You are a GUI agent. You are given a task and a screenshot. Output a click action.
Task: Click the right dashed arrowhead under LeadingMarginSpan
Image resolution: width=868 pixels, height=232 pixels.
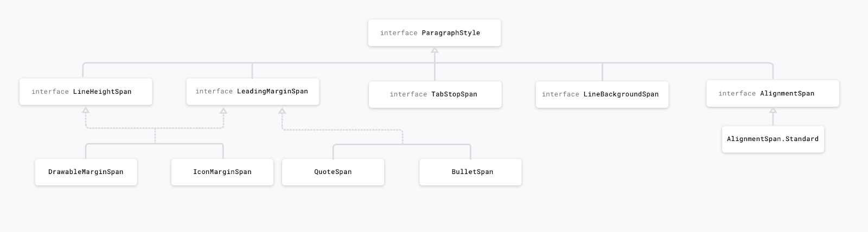282,111
